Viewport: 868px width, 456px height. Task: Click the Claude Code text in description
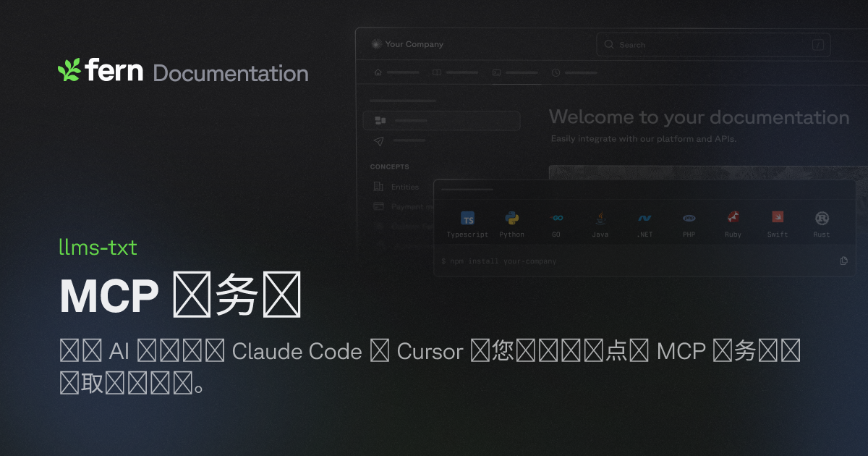(x=297, y=352)
